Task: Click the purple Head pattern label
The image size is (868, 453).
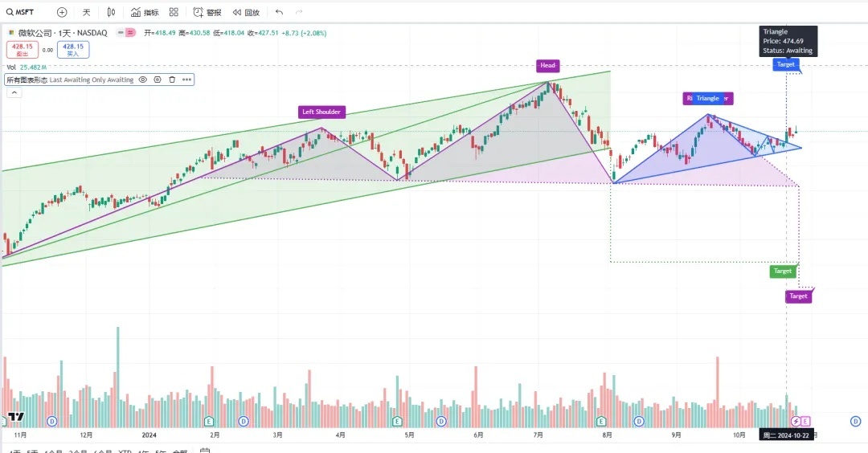Action: [x=547, y=66]
